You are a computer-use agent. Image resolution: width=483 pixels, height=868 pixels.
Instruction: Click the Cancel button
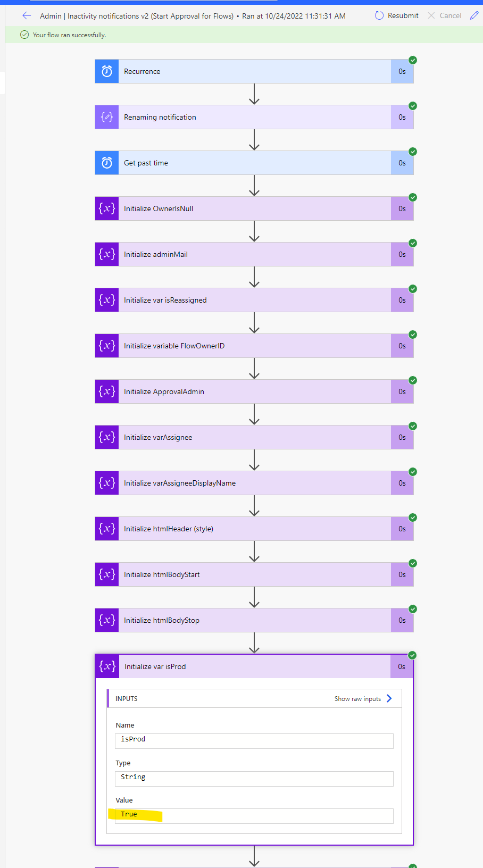pyautogui.click(x=444, y=15)
